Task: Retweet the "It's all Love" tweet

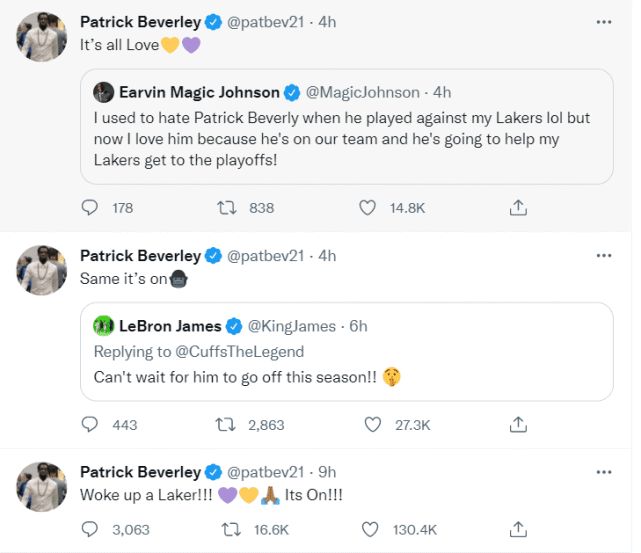Action: (227, 208)
